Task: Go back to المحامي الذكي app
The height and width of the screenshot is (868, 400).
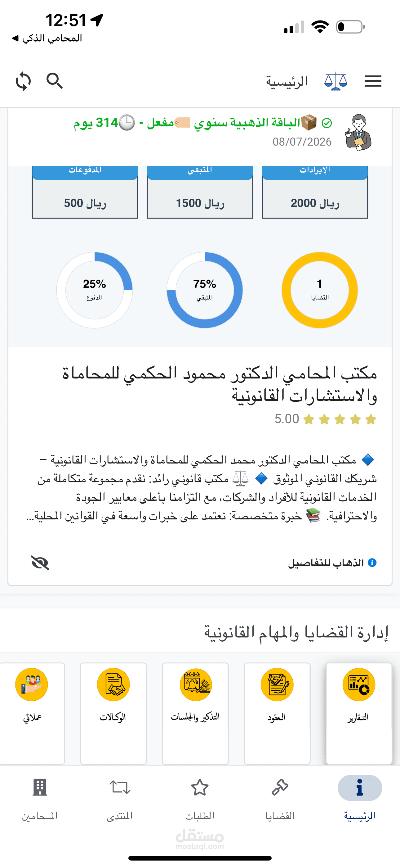Action: tap(47, 38)
